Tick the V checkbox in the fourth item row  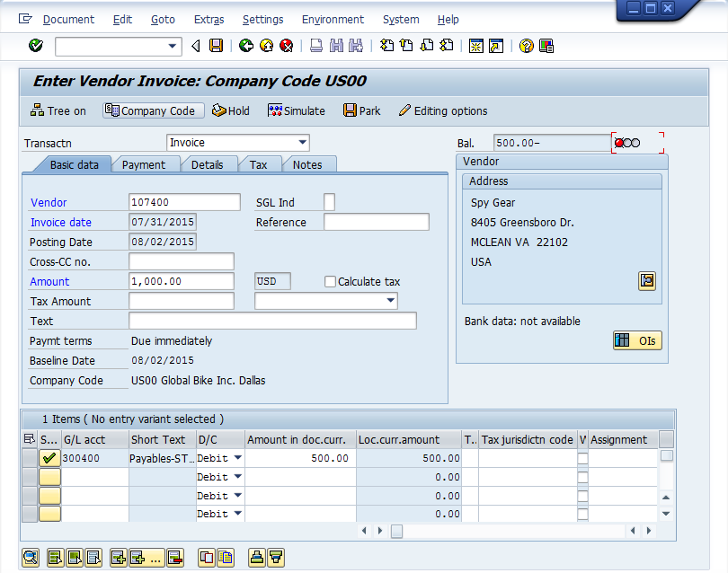tap(582, 514)
